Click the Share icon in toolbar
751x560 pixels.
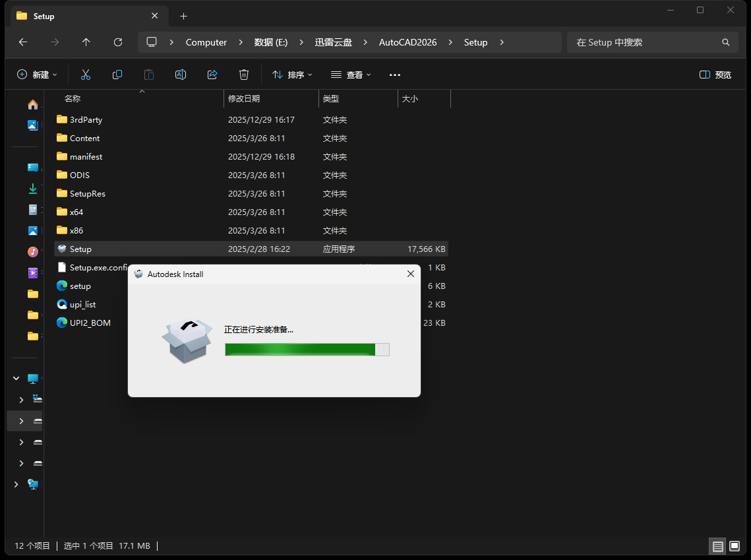212,75
